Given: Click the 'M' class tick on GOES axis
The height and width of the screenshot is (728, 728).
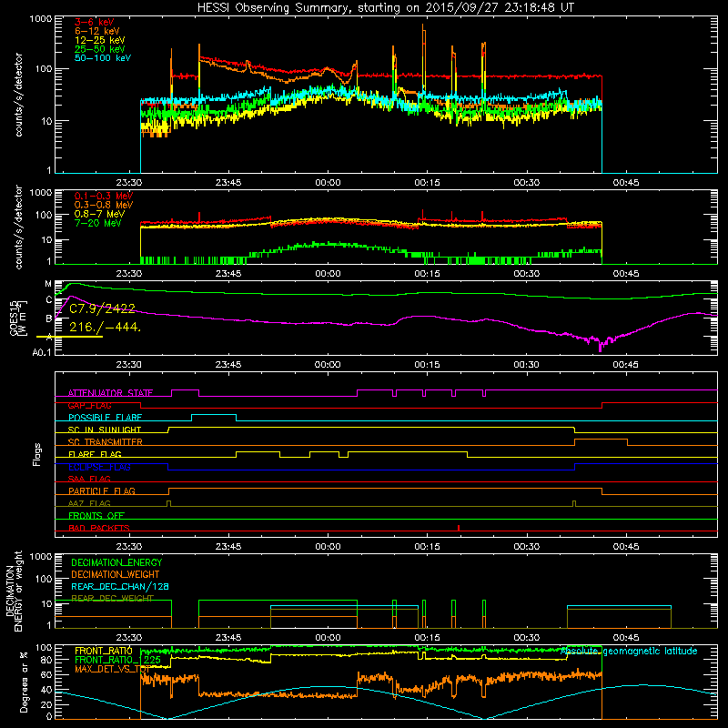Looking at the screenshot, I should click(x=48, y=284).
